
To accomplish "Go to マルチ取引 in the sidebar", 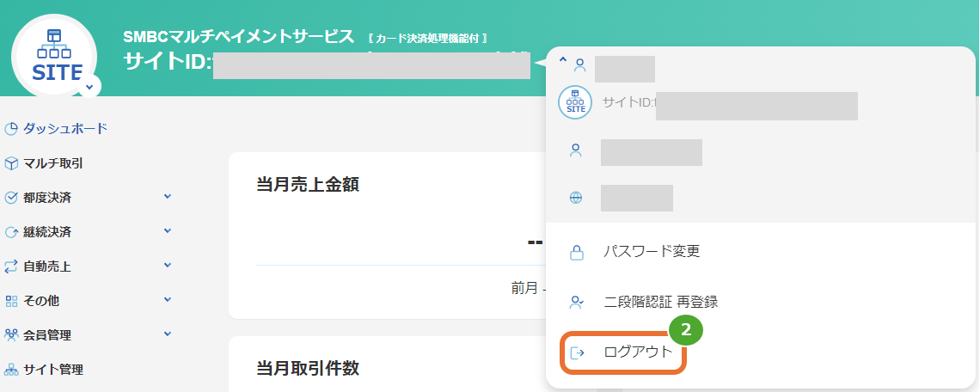I will (53, 164).
